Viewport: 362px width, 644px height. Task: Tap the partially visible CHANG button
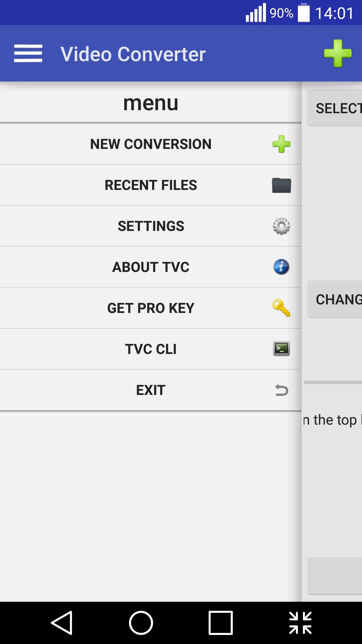(335, 299)
